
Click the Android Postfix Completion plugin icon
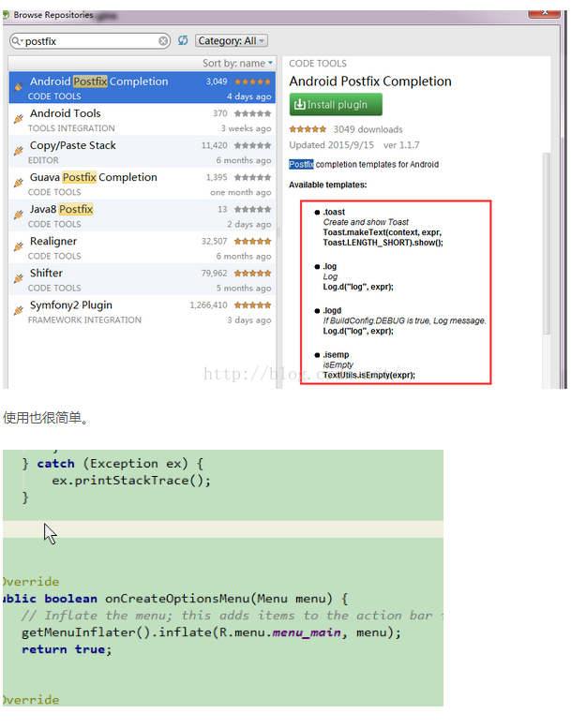coord(18,86)
